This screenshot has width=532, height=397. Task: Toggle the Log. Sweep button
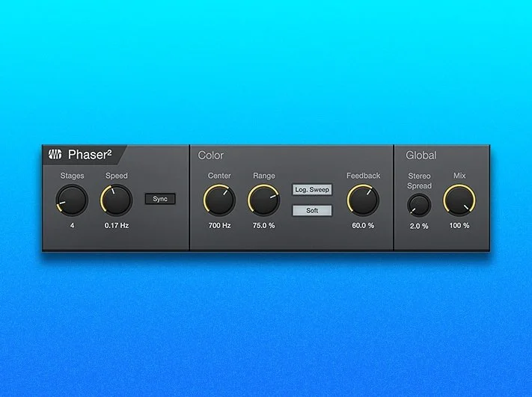[312, 189]
